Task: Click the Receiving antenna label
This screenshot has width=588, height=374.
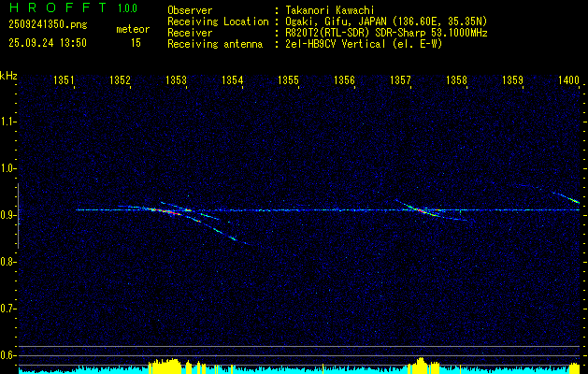Action: point(215,44)
